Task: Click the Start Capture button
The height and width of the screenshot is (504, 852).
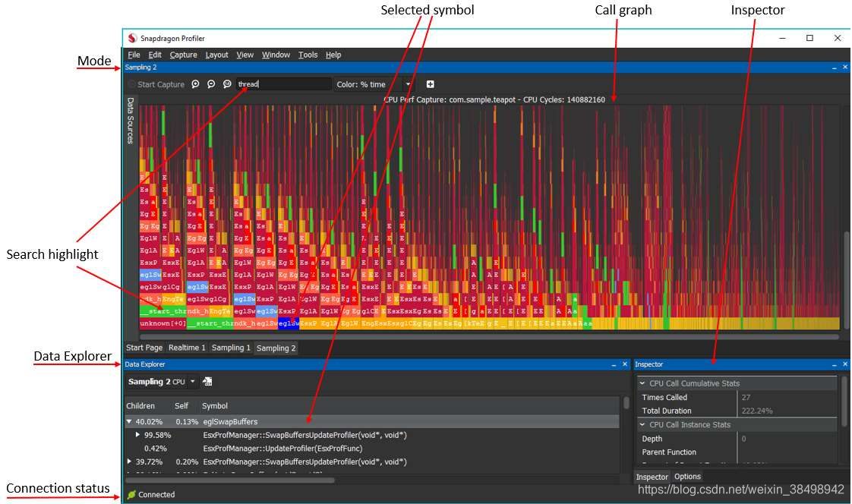Action: coord(156,85)
